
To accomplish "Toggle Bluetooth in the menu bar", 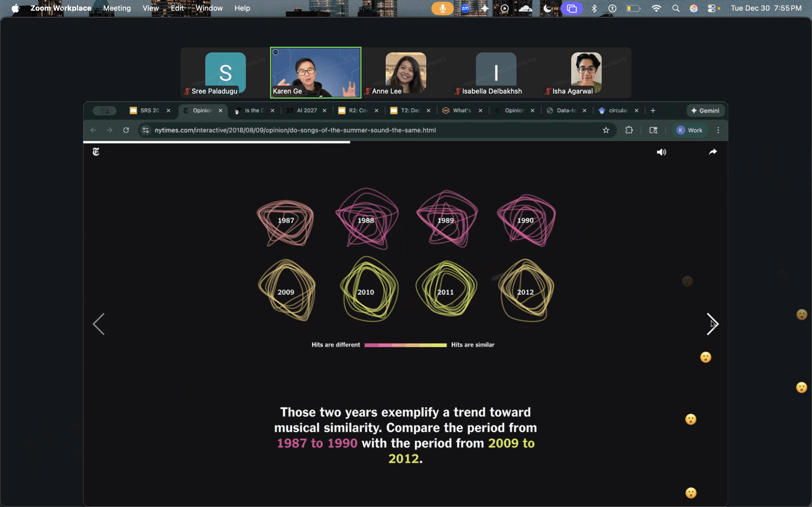I will coord(594,8).
